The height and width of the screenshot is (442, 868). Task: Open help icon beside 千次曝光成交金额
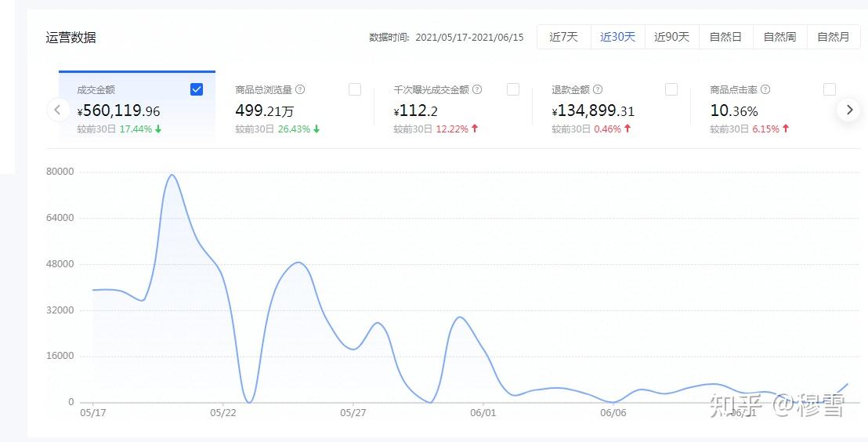pos(477,89)
